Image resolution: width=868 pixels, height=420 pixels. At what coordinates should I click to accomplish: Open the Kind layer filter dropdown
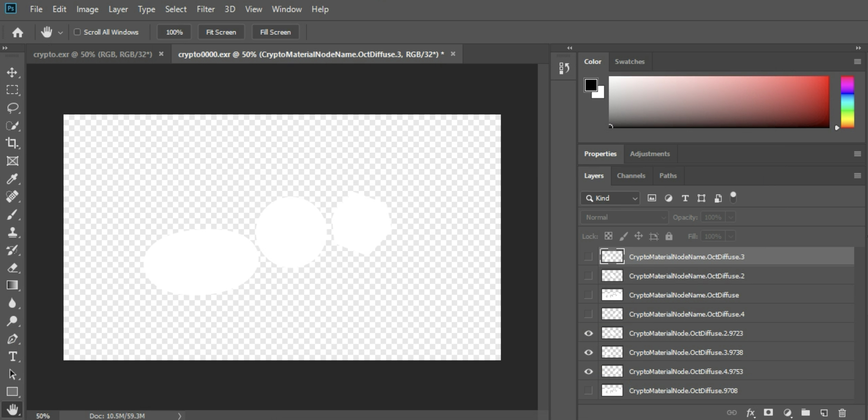(x=610, y=198)
